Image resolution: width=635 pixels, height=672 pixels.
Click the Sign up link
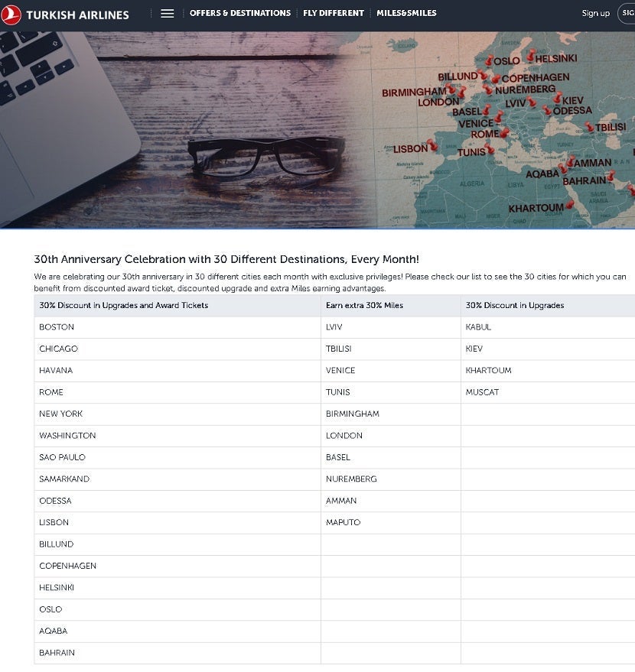(x=595, y=14)
